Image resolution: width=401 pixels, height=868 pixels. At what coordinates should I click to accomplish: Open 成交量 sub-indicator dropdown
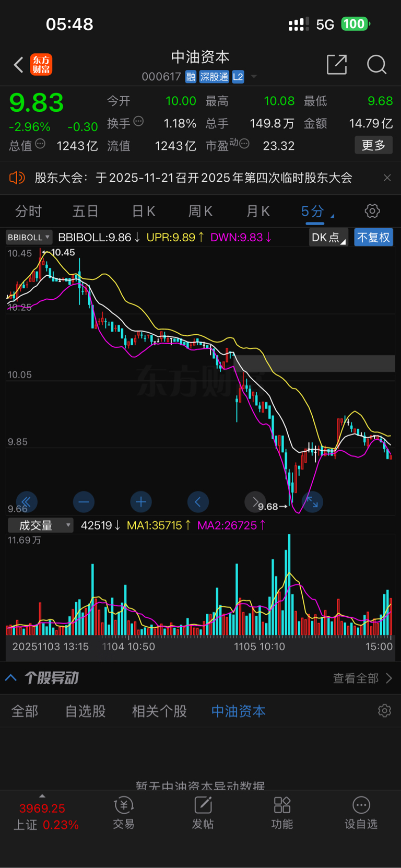(x=40, y=525)
